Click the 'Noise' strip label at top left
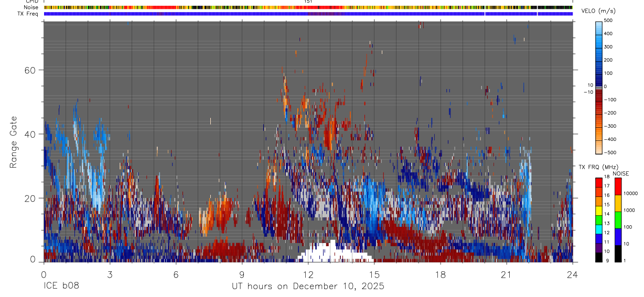644x297 pixels. click(x=31, y=7)
